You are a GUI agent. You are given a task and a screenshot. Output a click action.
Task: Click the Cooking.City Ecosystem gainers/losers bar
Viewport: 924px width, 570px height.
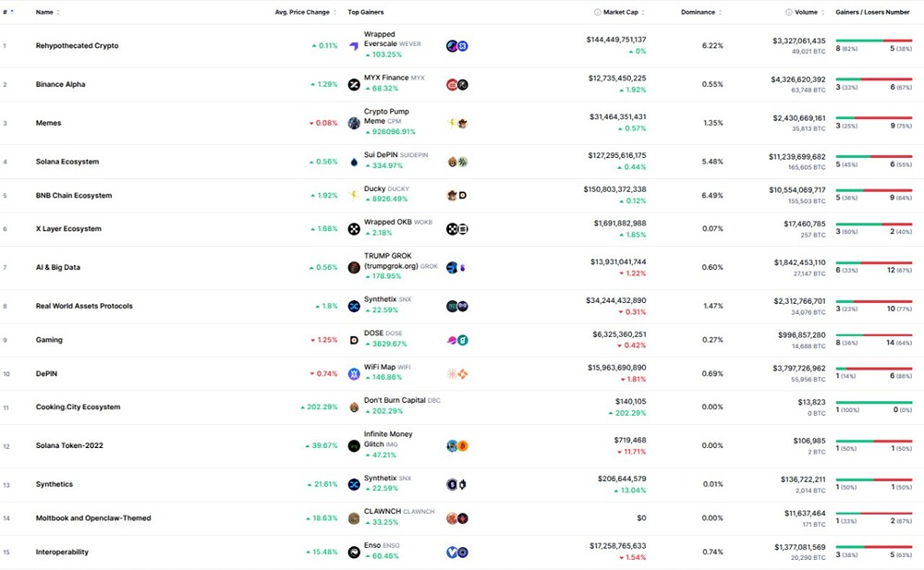[x=873, y=403]
